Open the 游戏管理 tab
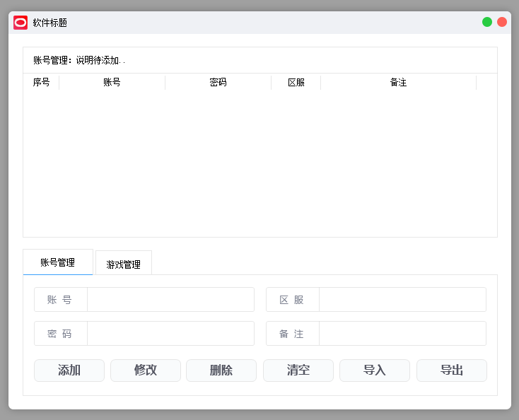This screenshot has width=519, height=420. click(124, 264)
